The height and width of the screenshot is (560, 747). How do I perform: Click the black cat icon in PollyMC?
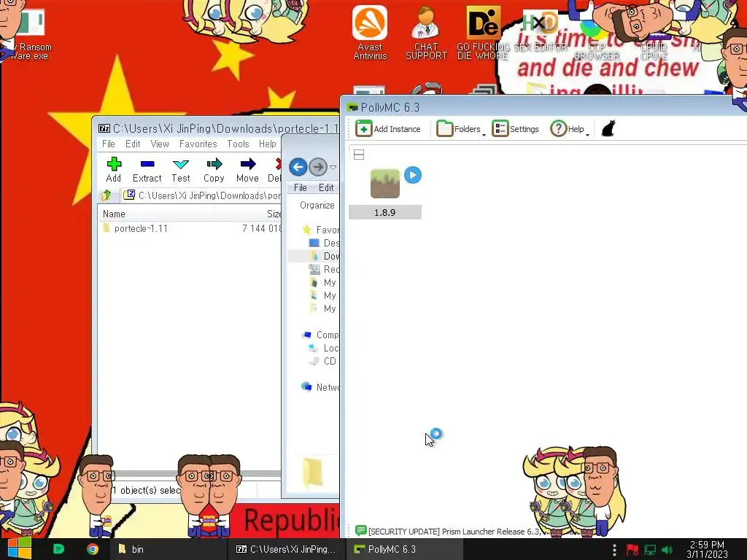pos(608,128)
